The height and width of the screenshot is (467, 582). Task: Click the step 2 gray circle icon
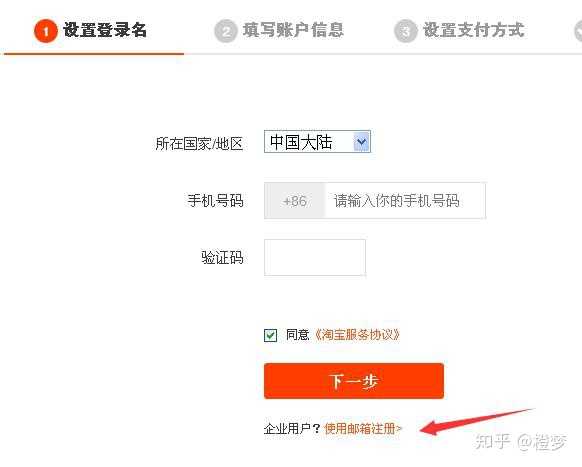click(x=226, y=31)
